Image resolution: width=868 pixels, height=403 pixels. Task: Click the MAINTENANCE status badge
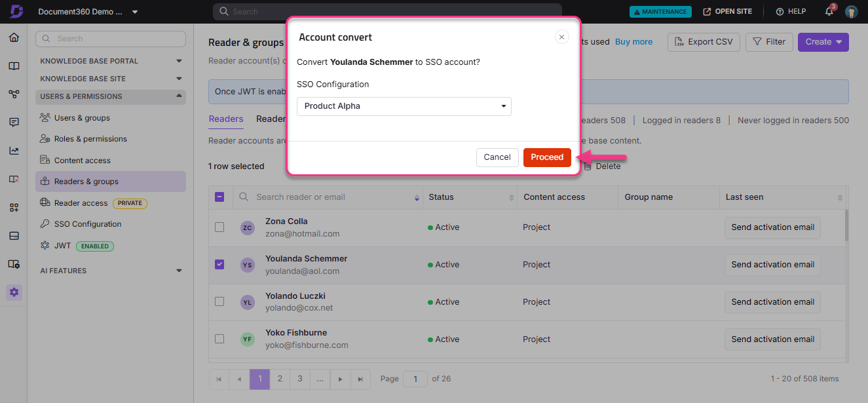[x=660, y=11]
